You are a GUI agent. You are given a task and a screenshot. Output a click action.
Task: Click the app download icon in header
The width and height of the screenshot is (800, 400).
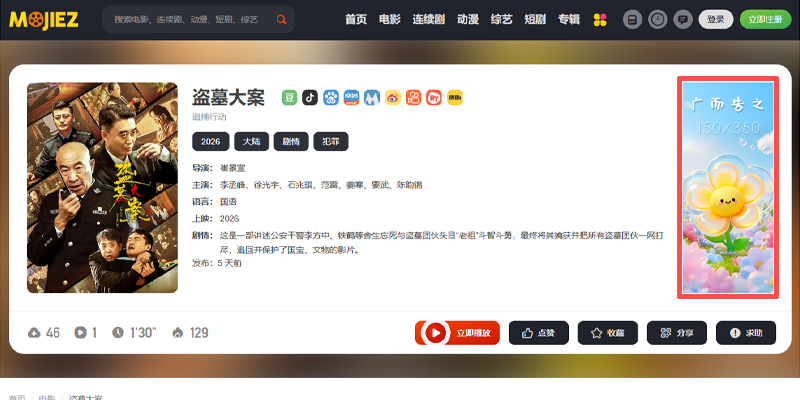tap(632, 19)
